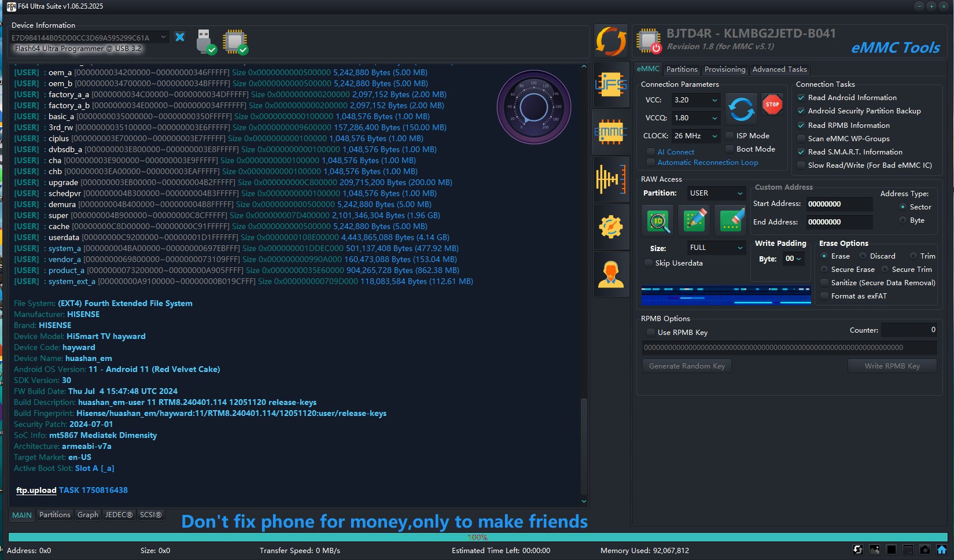Viewport: 954px width, 560px height.
Task: Open the eMMC chip sidebar icon
Action: click(611, 132)
